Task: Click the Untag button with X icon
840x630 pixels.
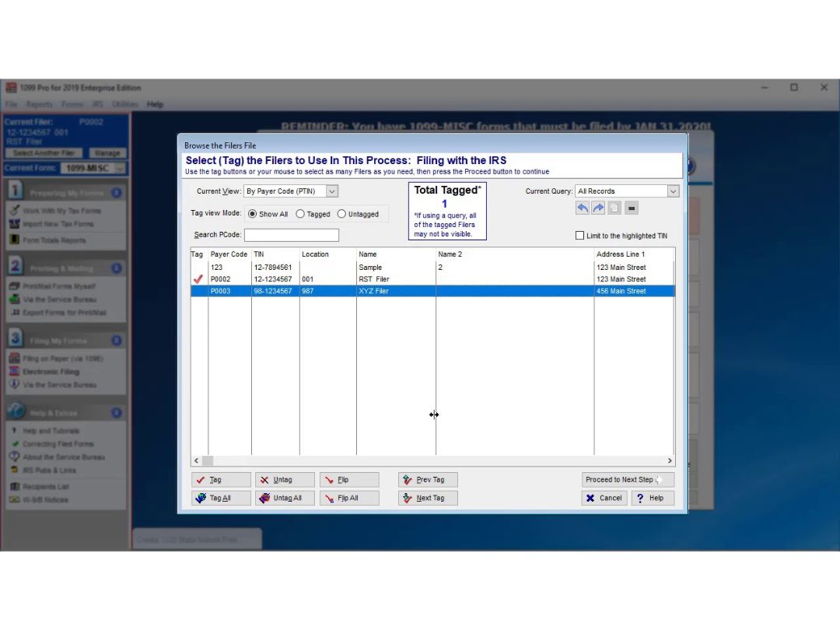Action: pyautogui.click(x=285, y=479)
